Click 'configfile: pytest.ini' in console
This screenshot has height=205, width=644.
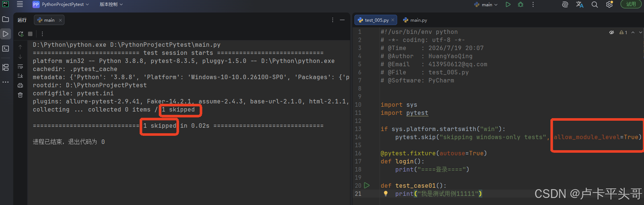pos(73,93)
